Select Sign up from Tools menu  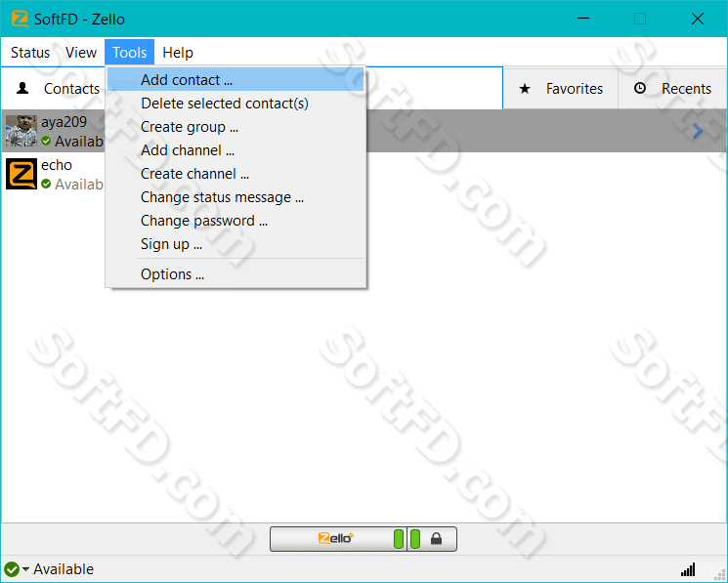pos(236,244)
